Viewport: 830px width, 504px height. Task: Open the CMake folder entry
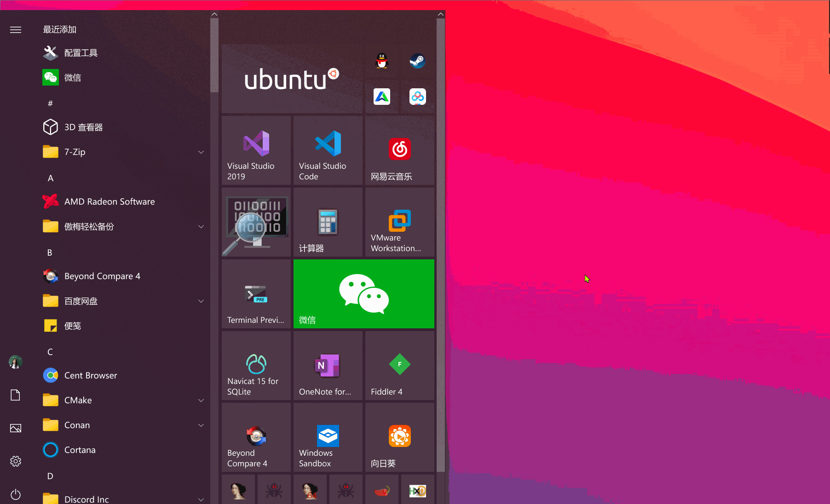pos(125,401)
